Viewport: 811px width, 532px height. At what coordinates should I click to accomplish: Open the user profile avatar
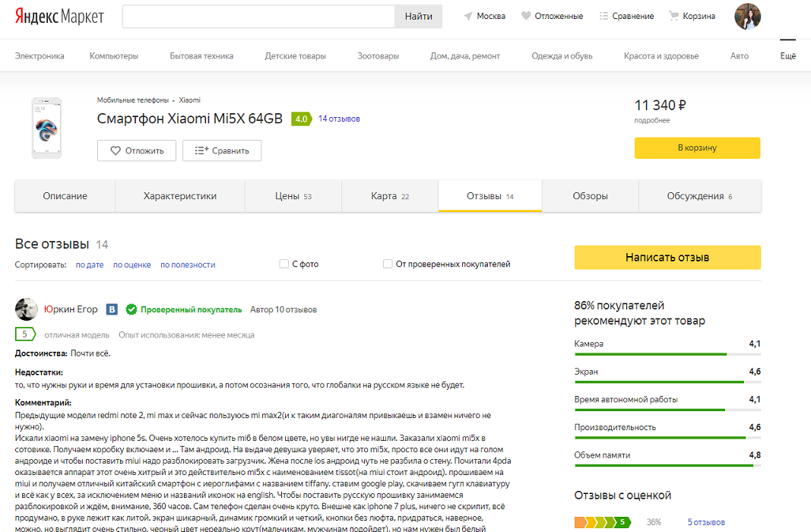click(x=747, y=16)
